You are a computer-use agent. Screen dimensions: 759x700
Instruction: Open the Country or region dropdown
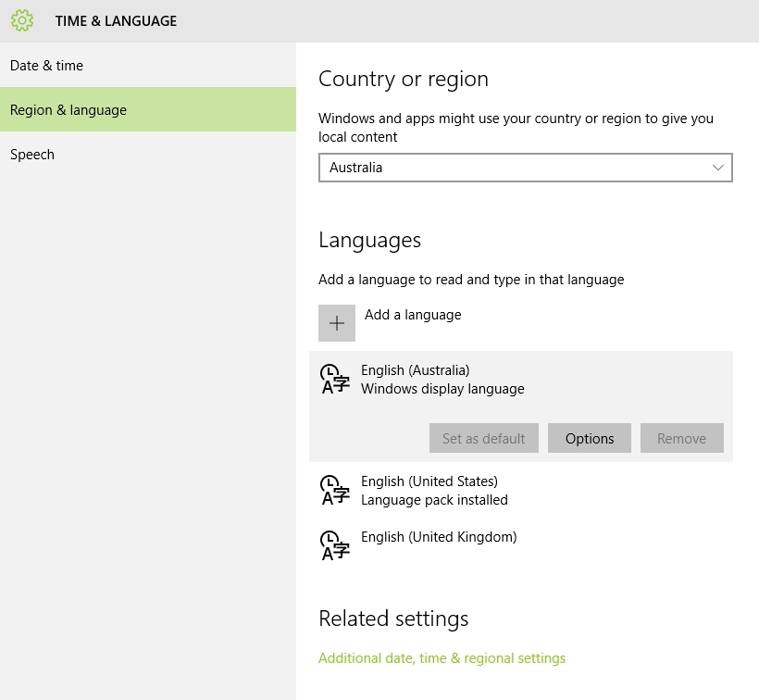(525, 168)
